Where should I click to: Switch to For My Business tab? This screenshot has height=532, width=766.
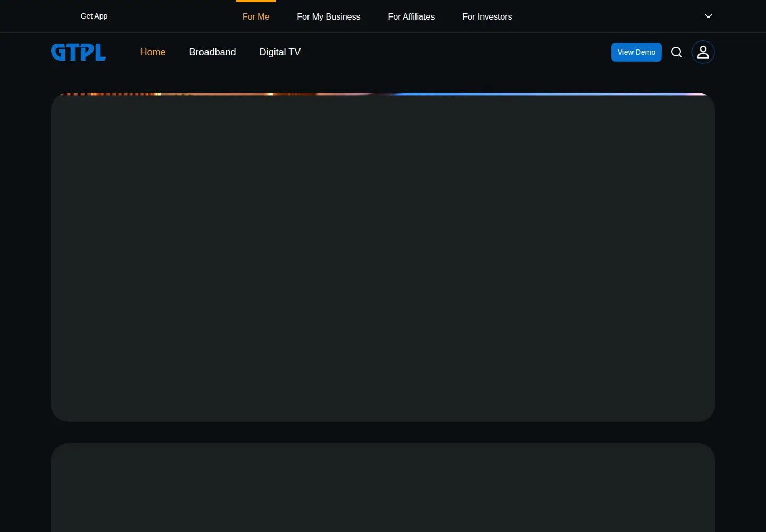(329, 16)
